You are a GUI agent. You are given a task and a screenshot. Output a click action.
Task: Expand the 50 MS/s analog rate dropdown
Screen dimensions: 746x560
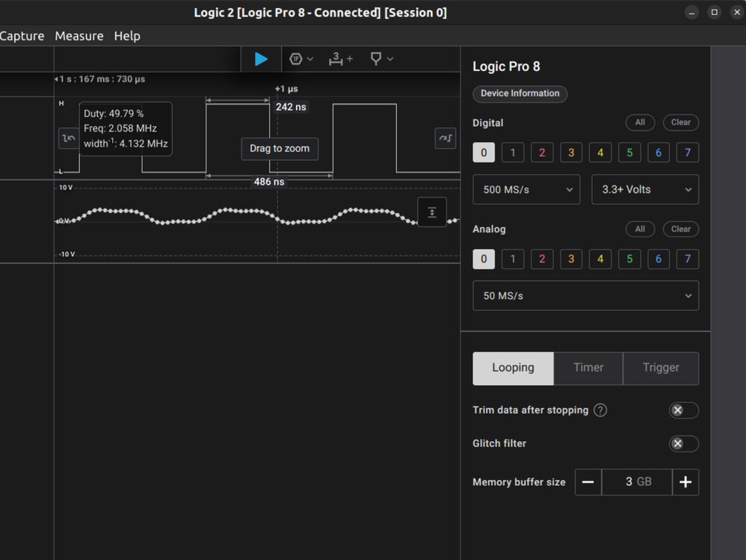585,296
